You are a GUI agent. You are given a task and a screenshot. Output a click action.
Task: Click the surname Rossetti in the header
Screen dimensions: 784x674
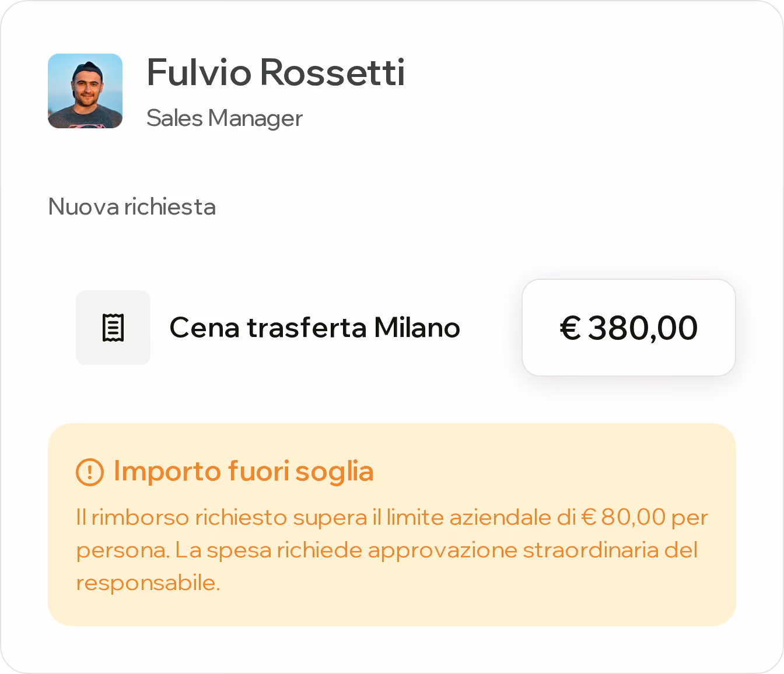click(x=332, y=73)
